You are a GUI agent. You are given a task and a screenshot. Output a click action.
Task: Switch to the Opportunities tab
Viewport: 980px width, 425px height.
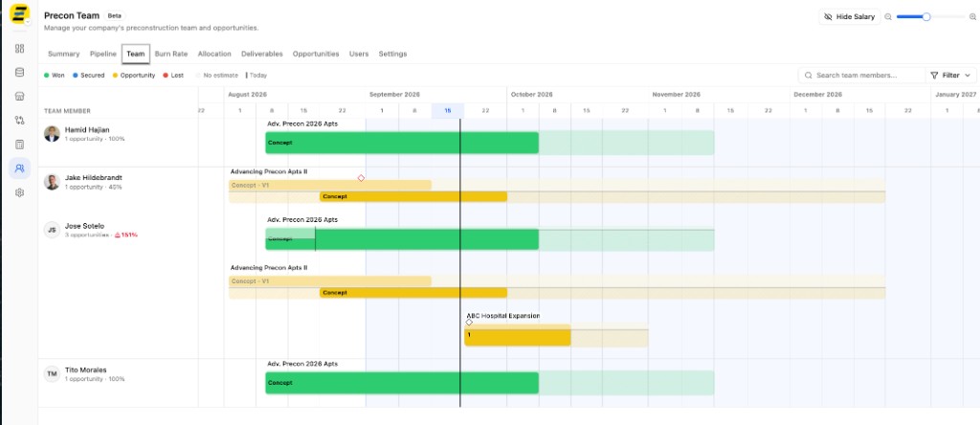pos(316,54)
